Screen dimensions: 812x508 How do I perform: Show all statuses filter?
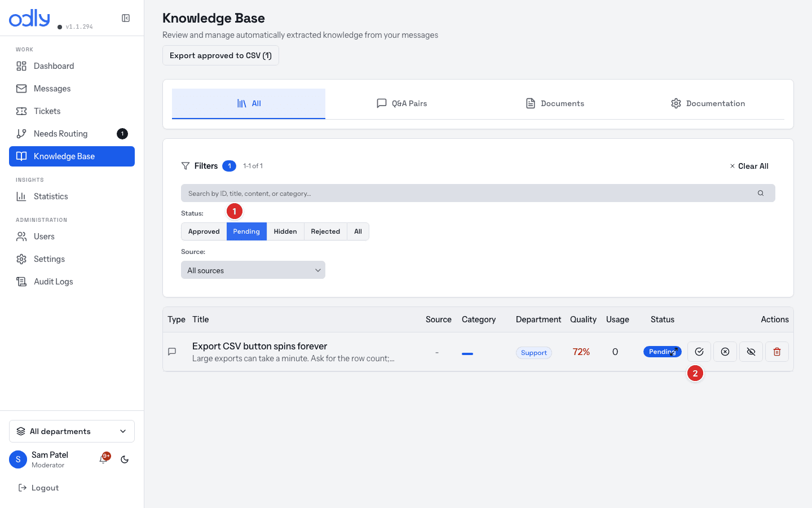pos(358,231)
